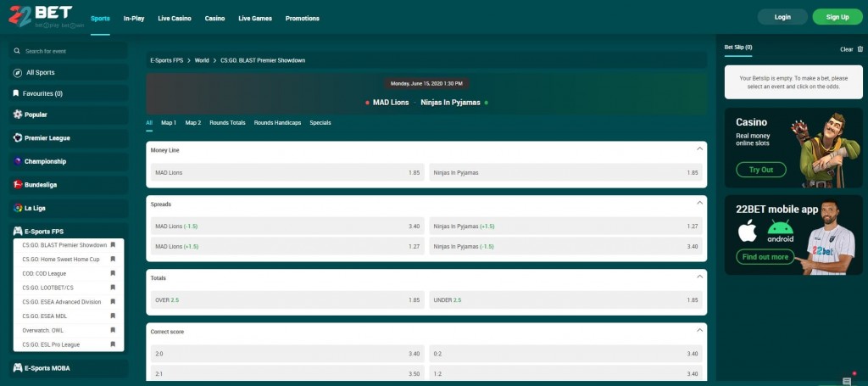Image resolution: width=868 pixels, height=386 pixels.
Task: Open E-Sports FPS breadcrumb link
Action: point(167,60)
